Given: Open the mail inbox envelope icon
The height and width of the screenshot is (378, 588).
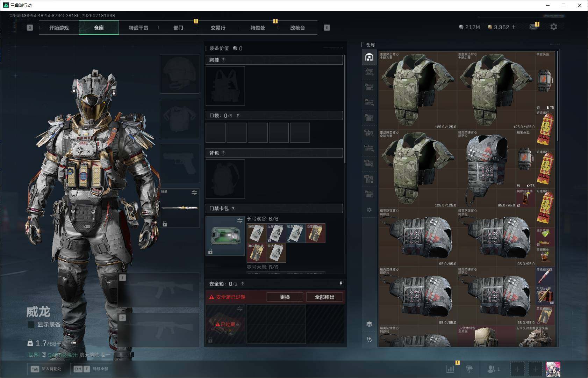Looking at the screenshot, I should click(533, 27).
